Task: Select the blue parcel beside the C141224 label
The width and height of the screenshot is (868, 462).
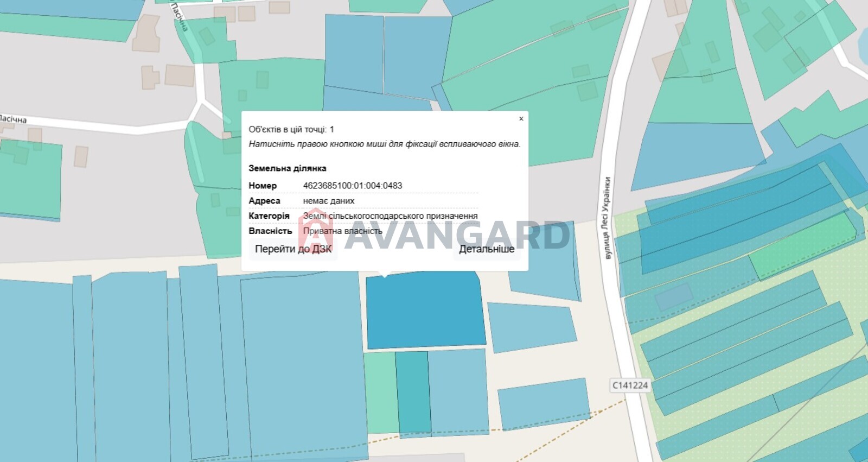Action: [x=544, y=404]
